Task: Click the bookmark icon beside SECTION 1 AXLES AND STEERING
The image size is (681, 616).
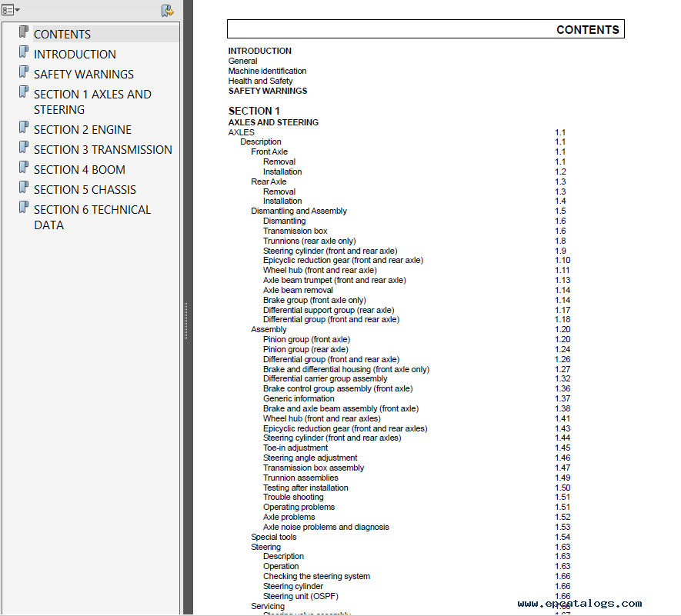Action: (x=24, y=92)
